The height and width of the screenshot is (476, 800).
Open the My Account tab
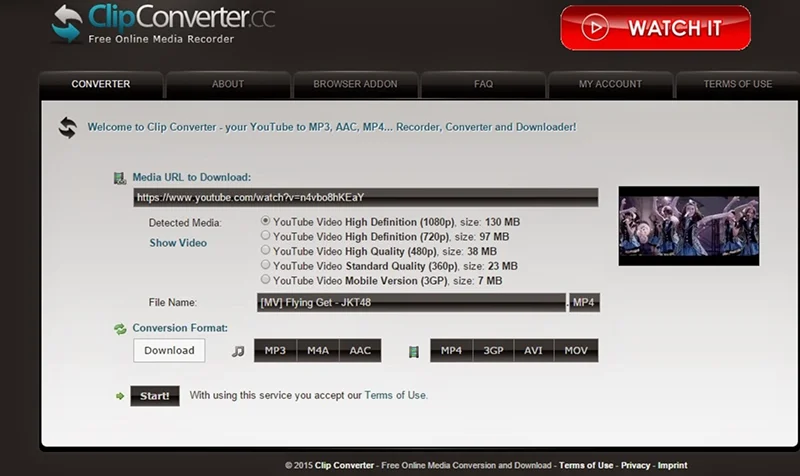610,84
